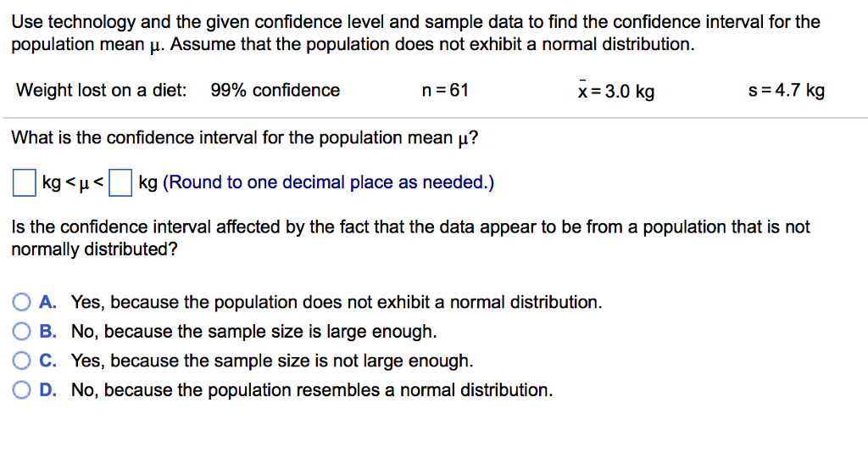Choose the option B radio button
This screenshot has height=470, width=868.
(21, 332)
